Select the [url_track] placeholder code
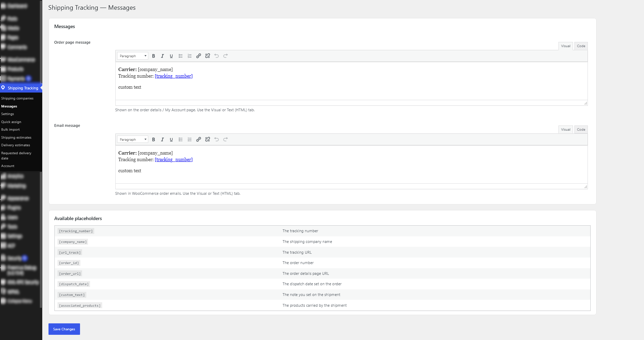The image size is (644, 340). pyautogui.click(x=70, y=253)
